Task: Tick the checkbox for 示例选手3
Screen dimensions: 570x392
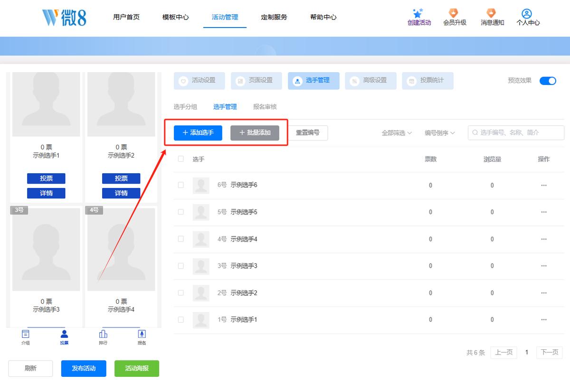Action: coord(180,266)
